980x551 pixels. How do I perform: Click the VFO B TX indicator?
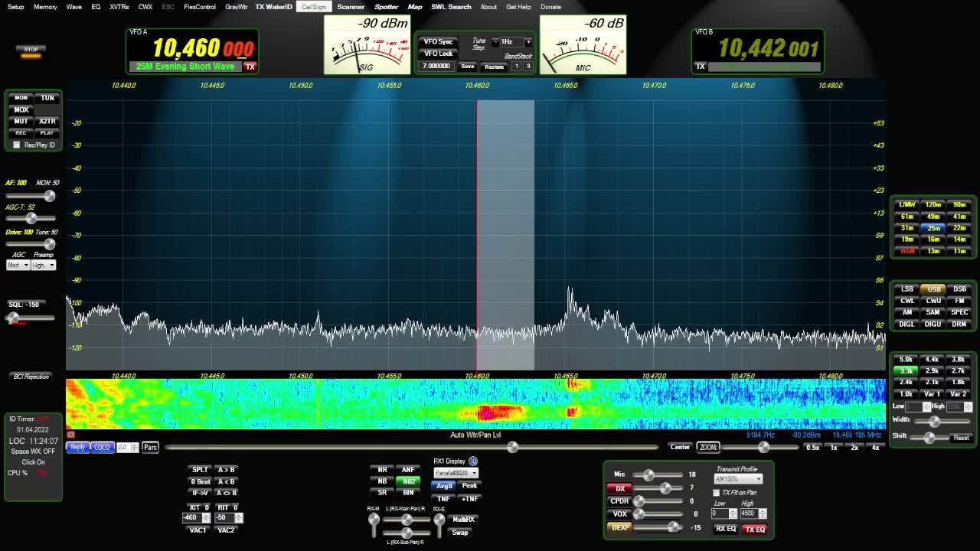(700, 67)
